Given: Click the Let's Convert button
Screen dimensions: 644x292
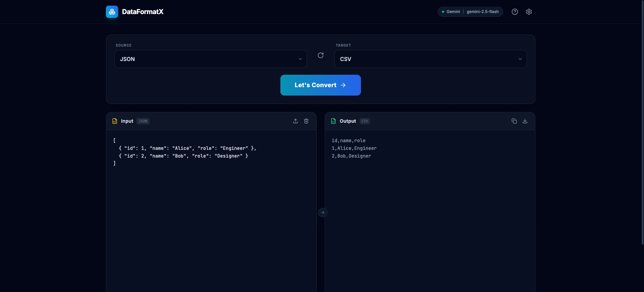Looking at the screenshot, I should [321, 85].
